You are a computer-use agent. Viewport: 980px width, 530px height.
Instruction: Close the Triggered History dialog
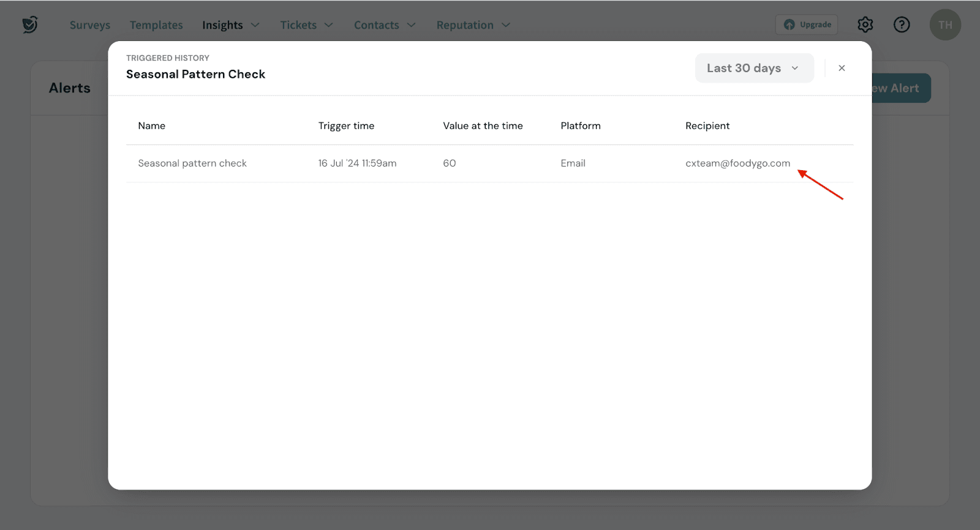[842, 68]
